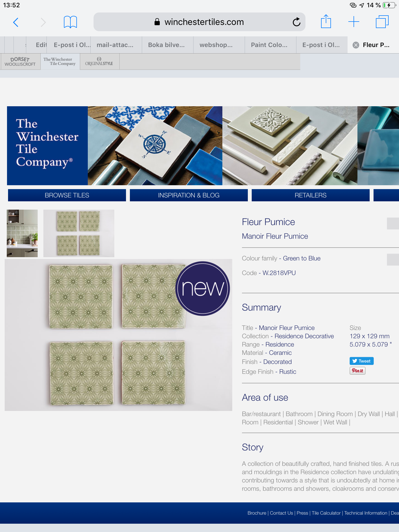The width and height of the screenshot is (399, 532).
Task: Select the Dorset Woolliscroft brand tab
Action: click(x=20, y=62)
